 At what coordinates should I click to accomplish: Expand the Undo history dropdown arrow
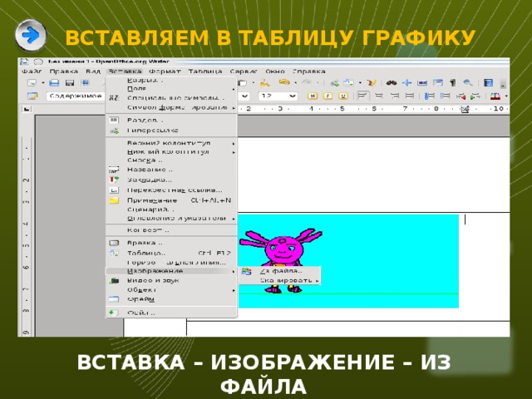point(296,82)
